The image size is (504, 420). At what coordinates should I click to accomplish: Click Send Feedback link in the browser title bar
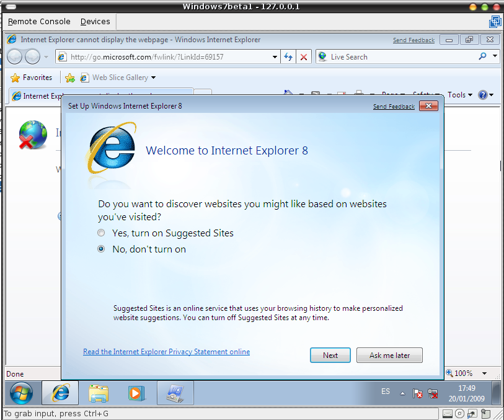pyautogui.click(x=413, y=40)
